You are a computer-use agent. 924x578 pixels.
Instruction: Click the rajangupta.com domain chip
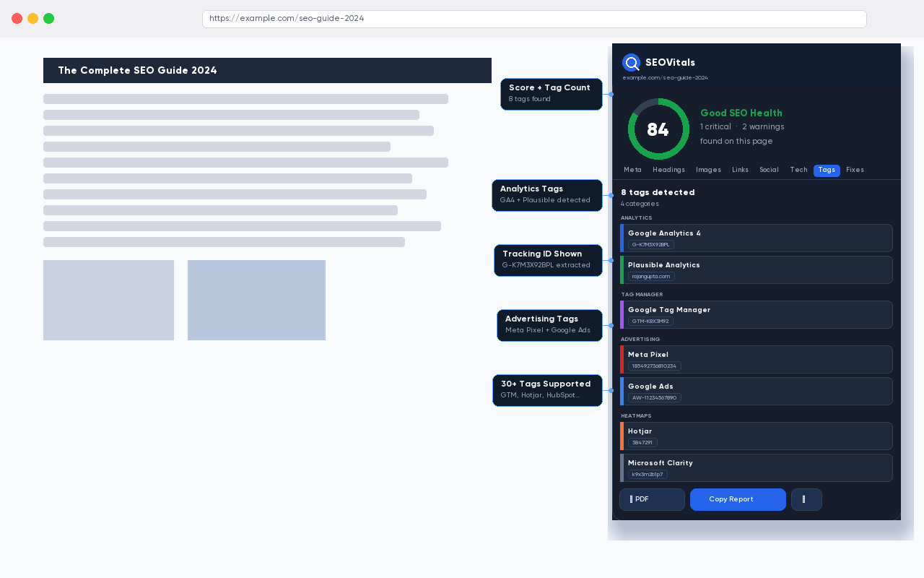coord(651,277)
